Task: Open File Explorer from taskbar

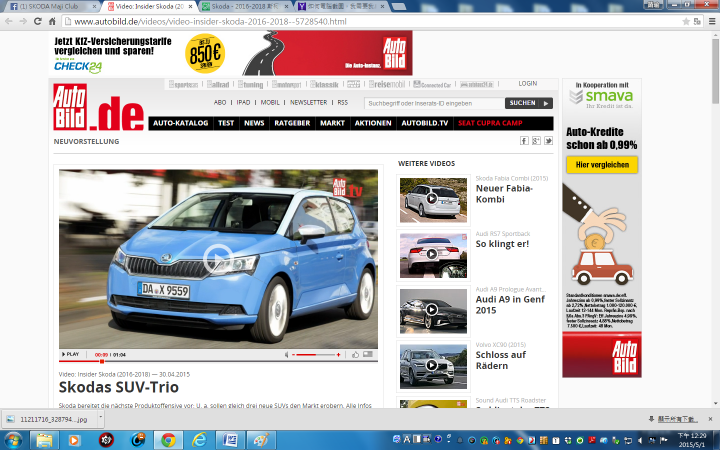Action: [x=44, y=440]
